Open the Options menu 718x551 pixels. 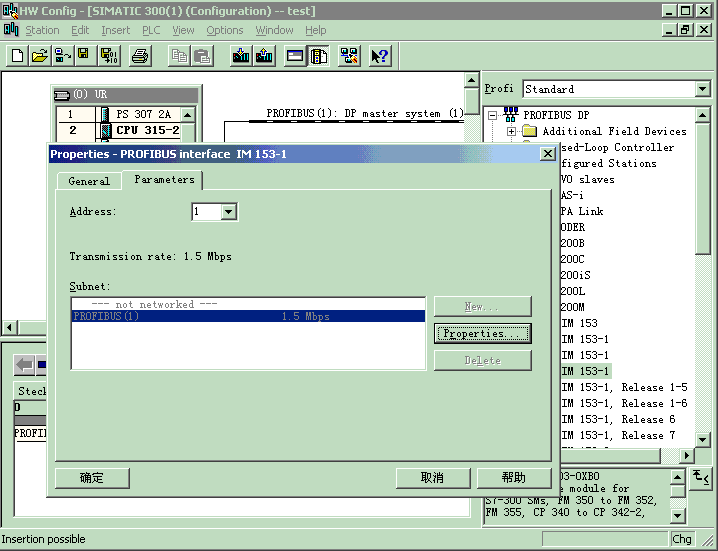click(224, 30)
